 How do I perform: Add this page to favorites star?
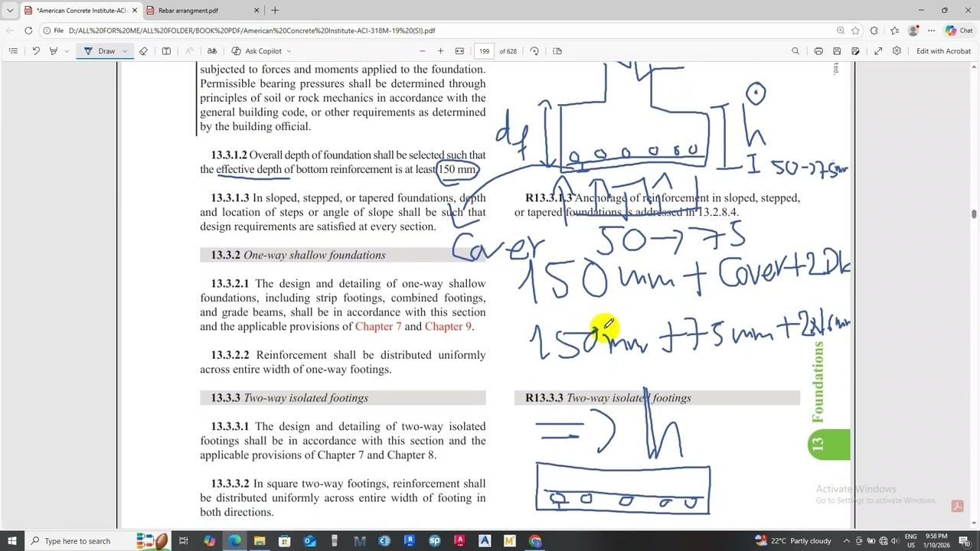click(855, 31)
